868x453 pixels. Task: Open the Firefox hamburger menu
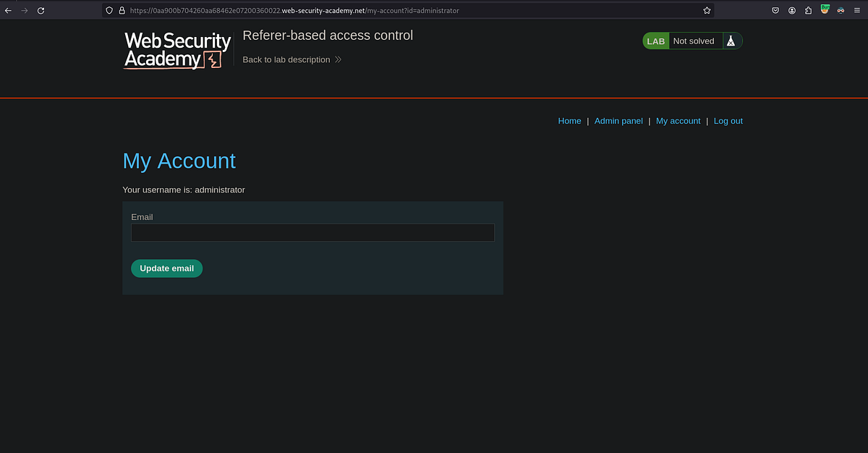857,10
